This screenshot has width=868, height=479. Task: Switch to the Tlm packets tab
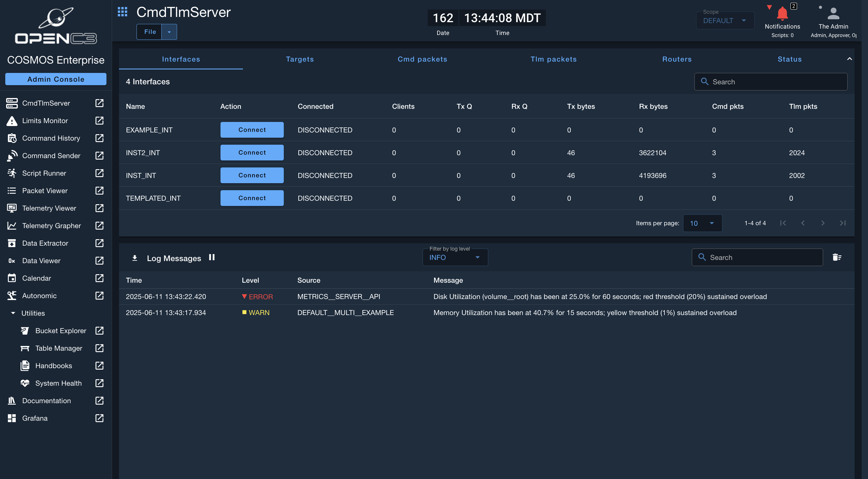[554, 59]
